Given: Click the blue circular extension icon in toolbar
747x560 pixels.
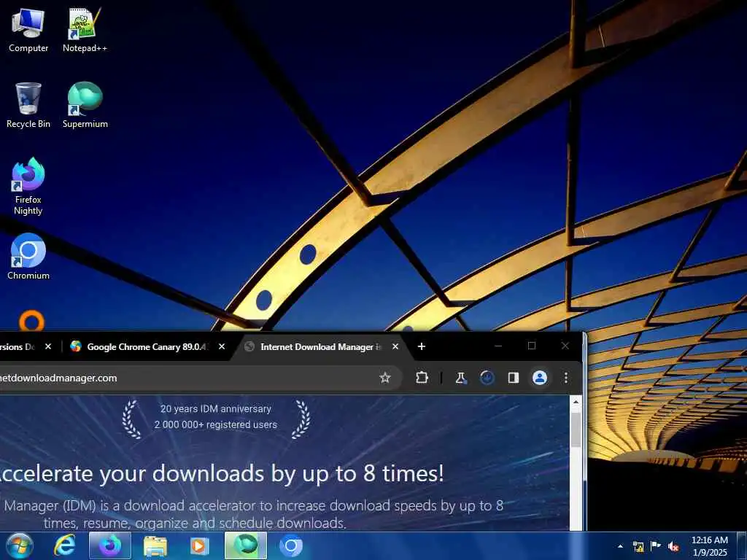Looking at the screenshot, I should (x=487, y=378).
